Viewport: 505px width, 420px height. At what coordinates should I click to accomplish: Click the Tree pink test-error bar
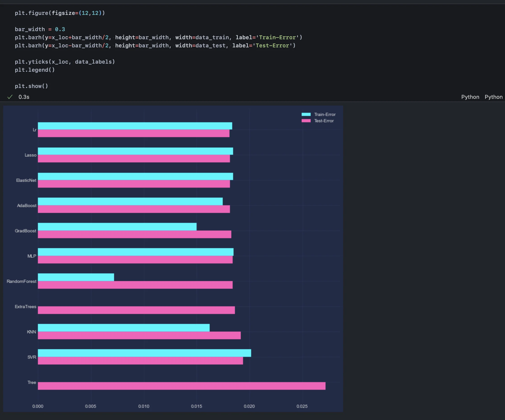pos(181,386)
